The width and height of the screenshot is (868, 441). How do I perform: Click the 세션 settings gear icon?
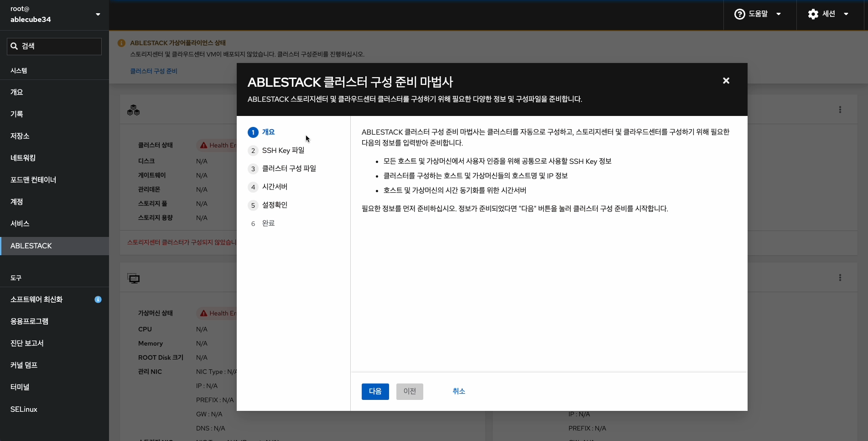(813, 14)
